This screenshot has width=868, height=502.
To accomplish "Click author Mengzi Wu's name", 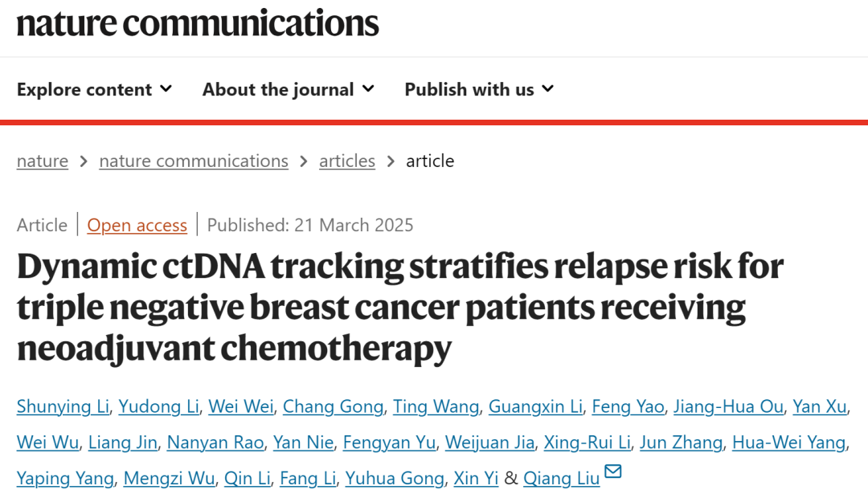I will click(170, 479).
